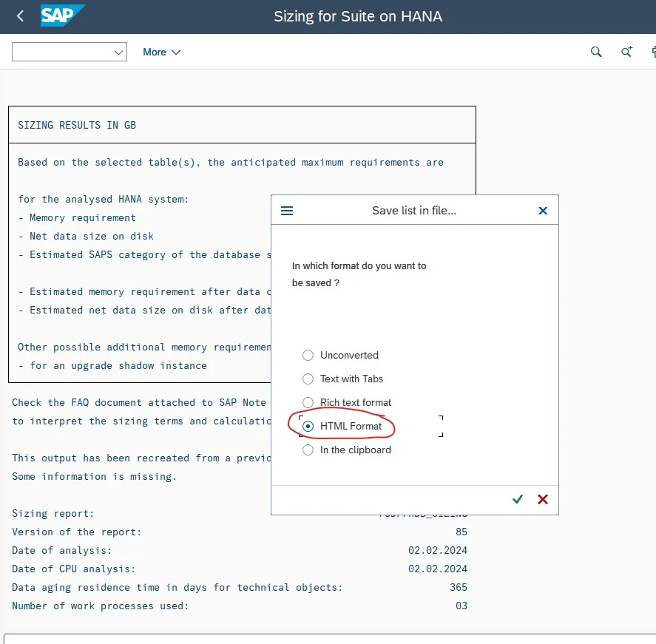Click Date of analysis value 02.02.2024

438,550
